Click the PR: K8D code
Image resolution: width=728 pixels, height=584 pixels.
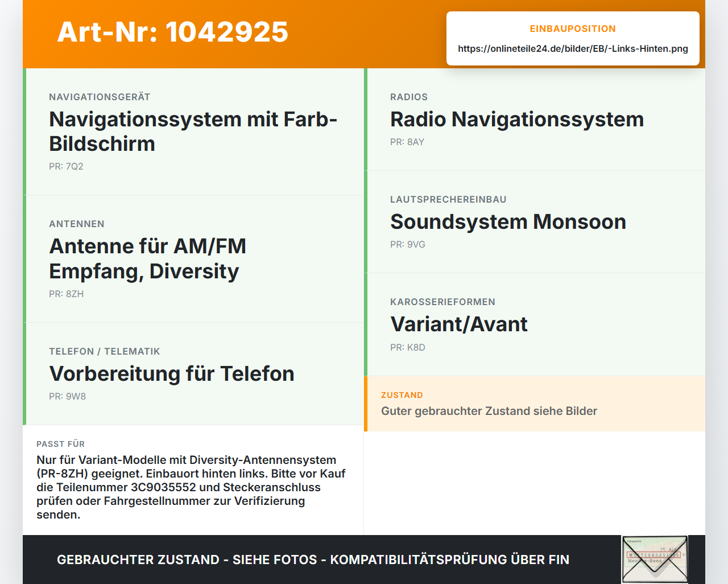[408, 347]
